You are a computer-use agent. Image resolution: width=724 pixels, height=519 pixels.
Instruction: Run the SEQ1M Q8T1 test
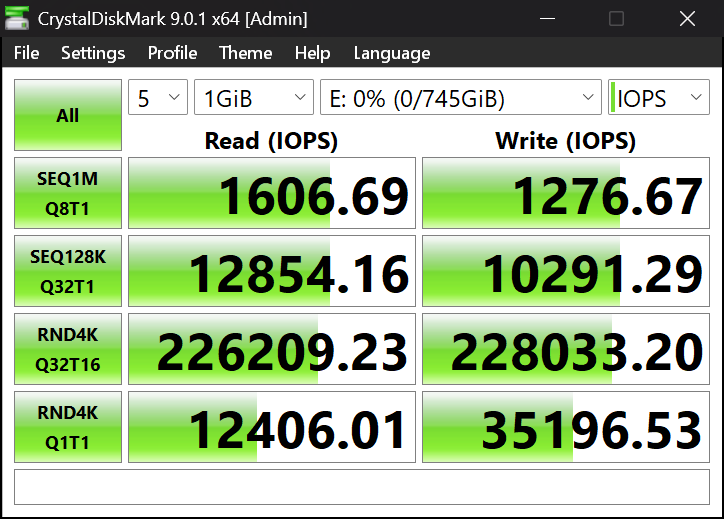point(68,193)
